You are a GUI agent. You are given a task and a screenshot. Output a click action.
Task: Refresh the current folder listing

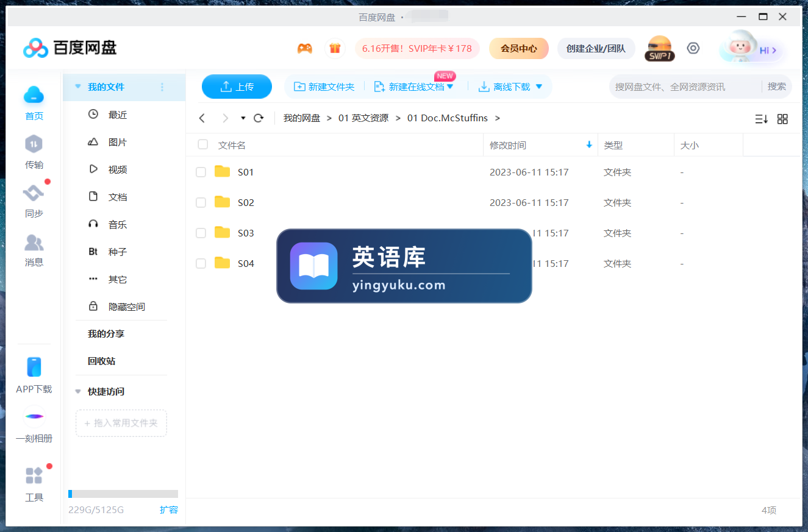coord(259,118)
